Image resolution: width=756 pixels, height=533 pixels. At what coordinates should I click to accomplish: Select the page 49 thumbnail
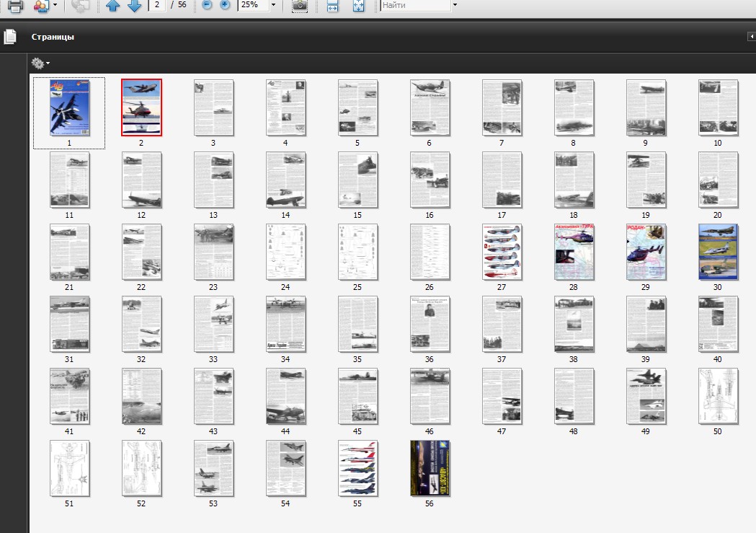click(646, 396)
